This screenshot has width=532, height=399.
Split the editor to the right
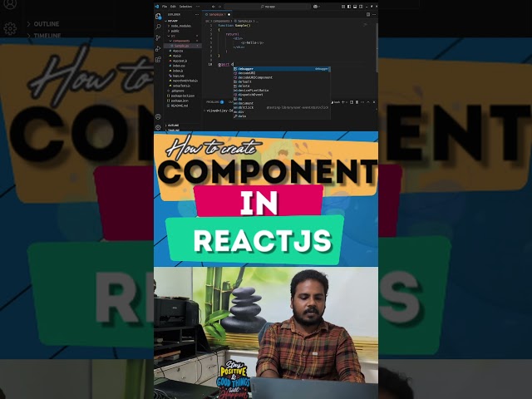click(x=368, y=14)
